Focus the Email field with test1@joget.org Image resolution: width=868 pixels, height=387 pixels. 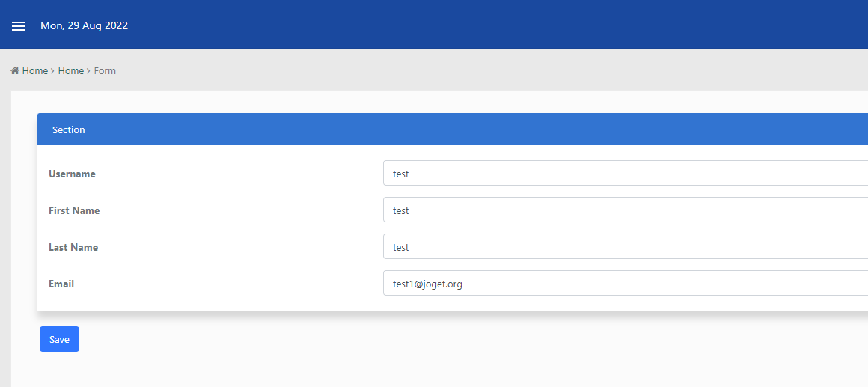coord(626,283)
